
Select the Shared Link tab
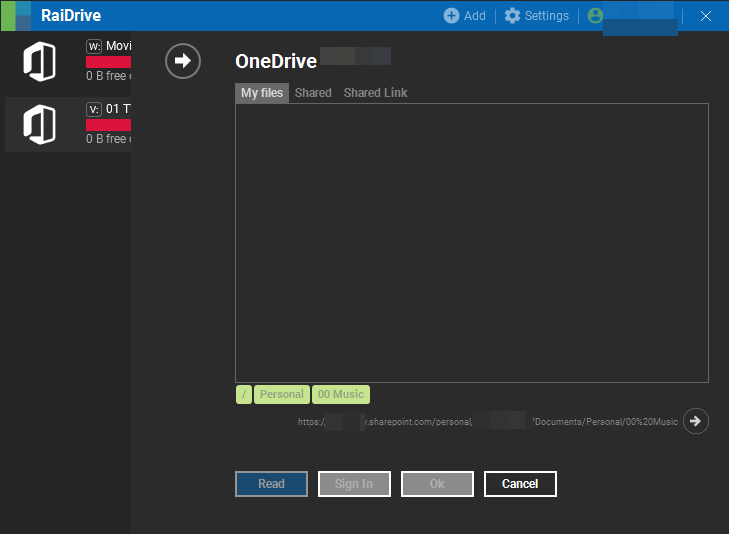pyautogui.click(x=375, y=93)
